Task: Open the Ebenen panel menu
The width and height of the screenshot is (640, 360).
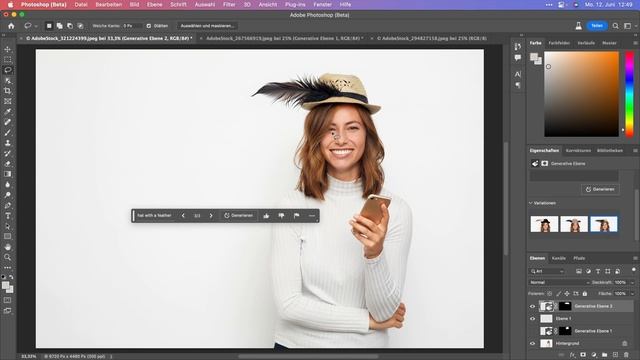Action: tap(635, 258)
